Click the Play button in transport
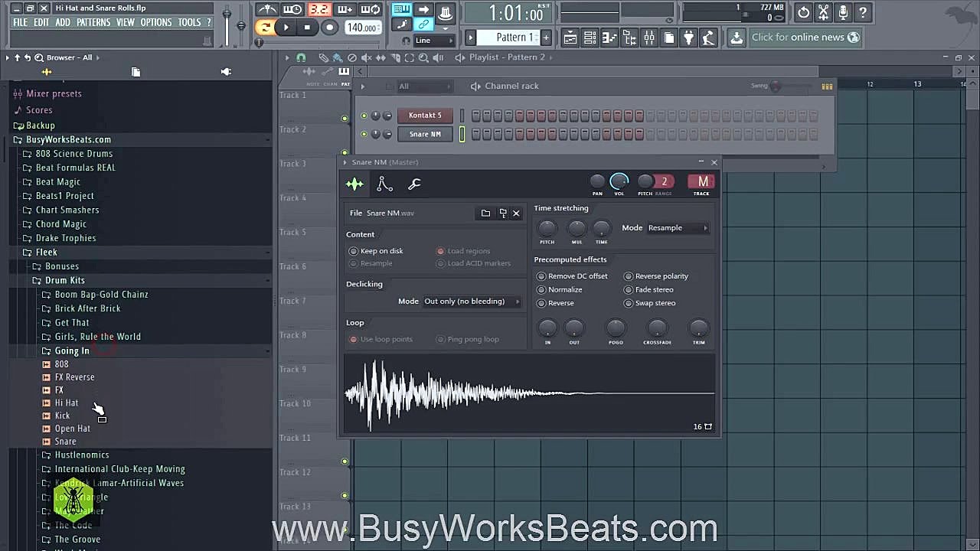 (286, 28)
